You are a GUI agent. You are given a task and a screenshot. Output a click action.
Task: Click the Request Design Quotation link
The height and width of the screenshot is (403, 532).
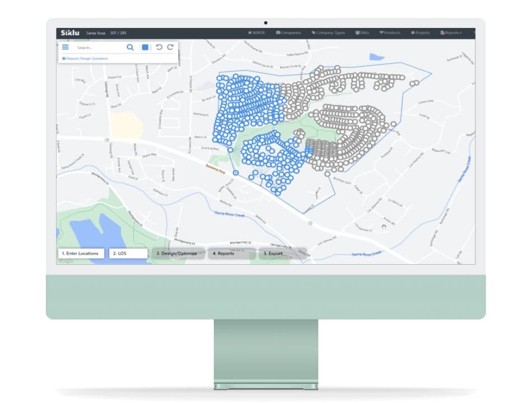pos(86,58)
